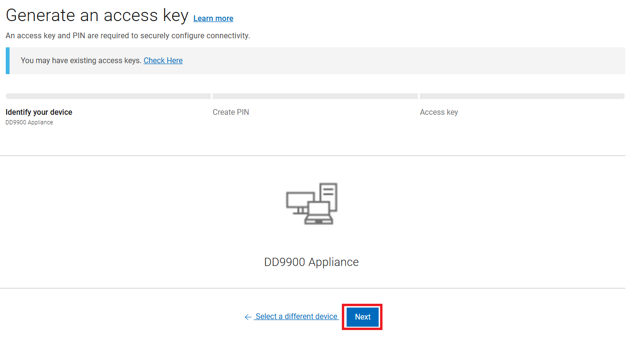Click the DD9900 Appliance device illustration icon
Viewport: 644px width, 342px height.
pos(311,203)
